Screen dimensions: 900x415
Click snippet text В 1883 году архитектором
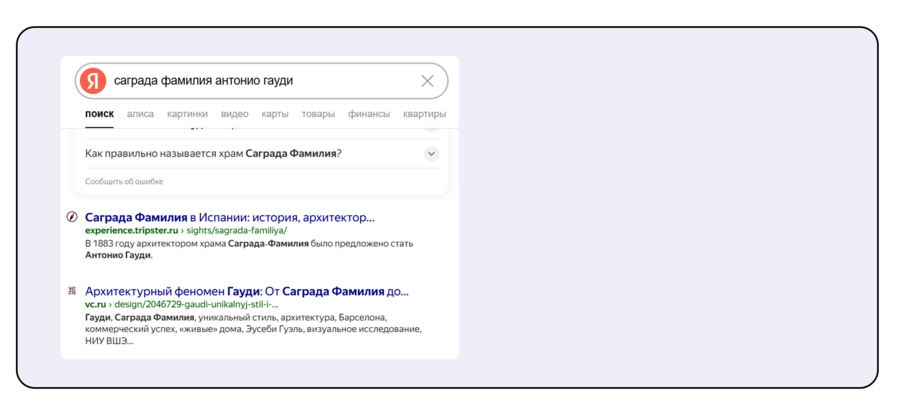(249, 249)
